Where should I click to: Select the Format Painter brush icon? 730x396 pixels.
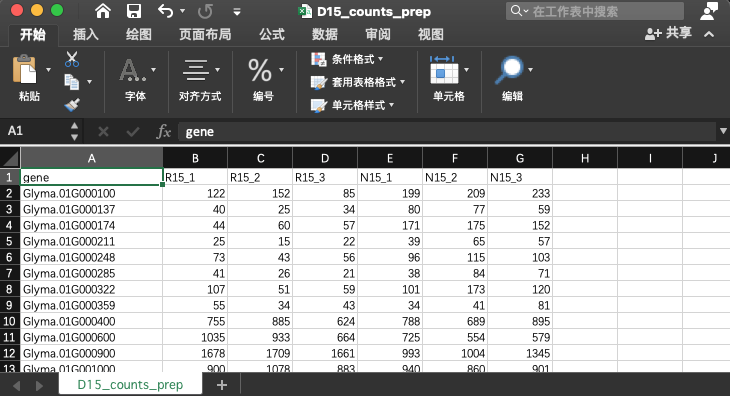(x=72, y=105)
